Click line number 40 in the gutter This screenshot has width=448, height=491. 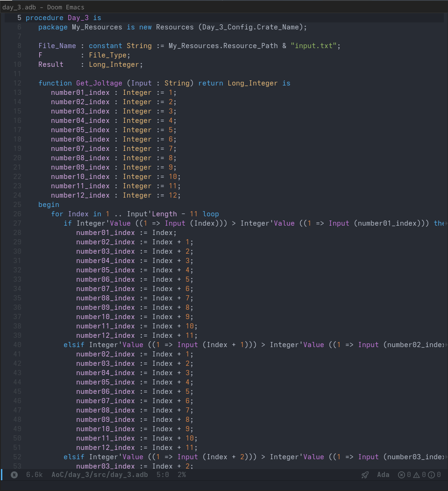pyautogui.click(x=17, y=345)
